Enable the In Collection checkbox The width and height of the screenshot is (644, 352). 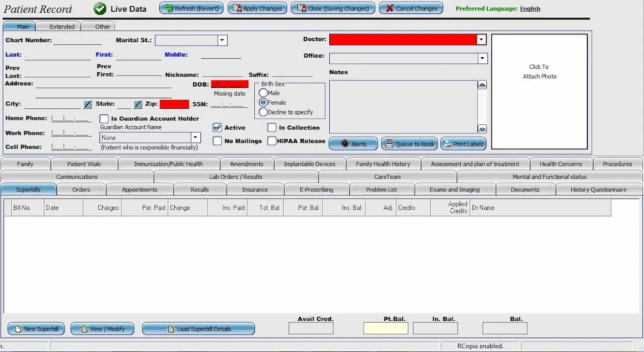tap(271, 128)
